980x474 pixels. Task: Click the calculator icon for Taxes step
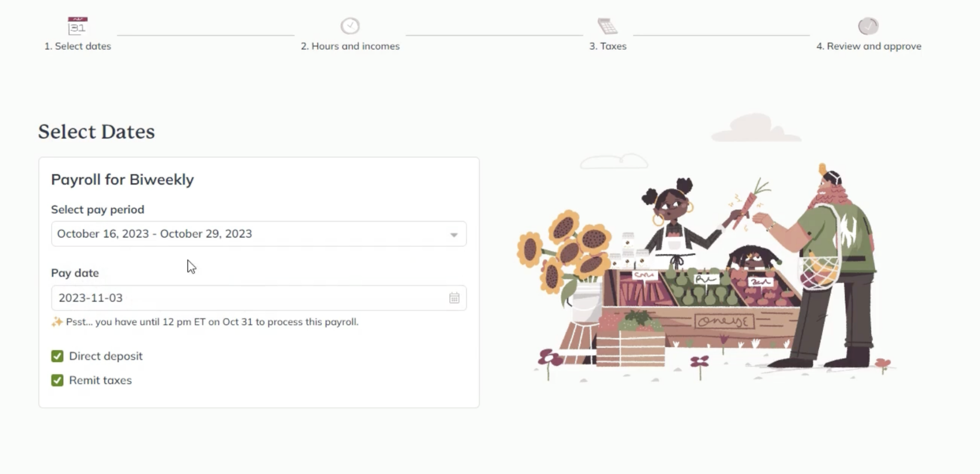pos(607,26)
